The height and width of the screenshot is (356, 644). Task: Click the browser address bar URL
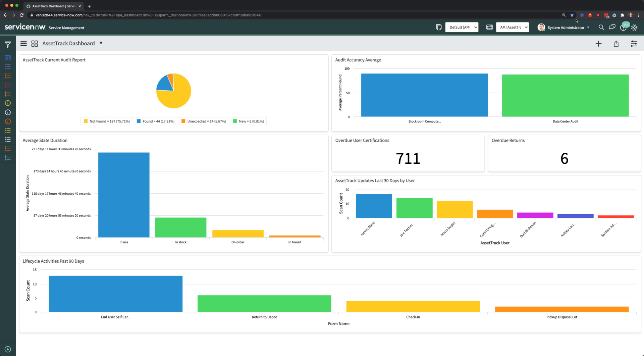(x=144, y=15)
